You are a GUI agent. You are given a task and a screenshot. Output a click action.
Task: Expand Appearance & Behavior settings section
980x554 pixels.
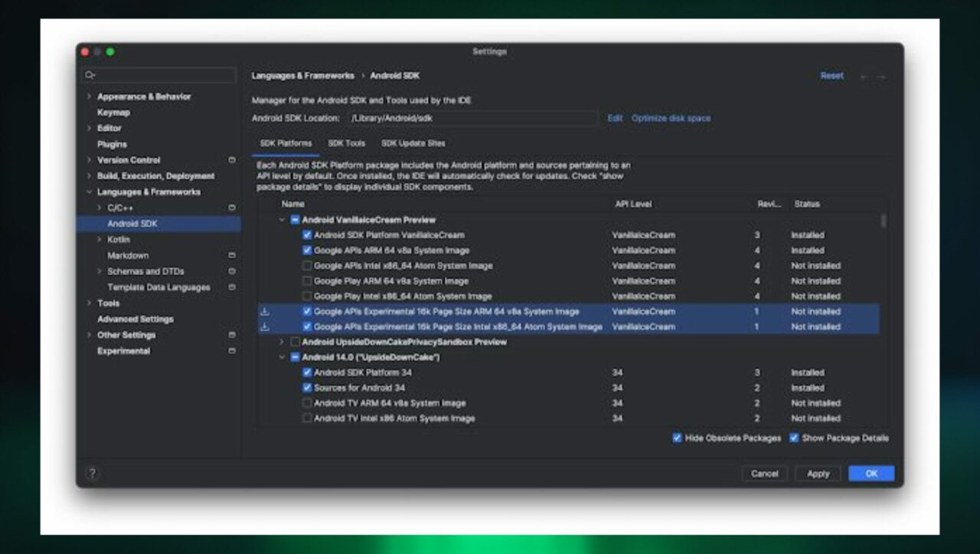pyautogui.click(x=89, y=97)
